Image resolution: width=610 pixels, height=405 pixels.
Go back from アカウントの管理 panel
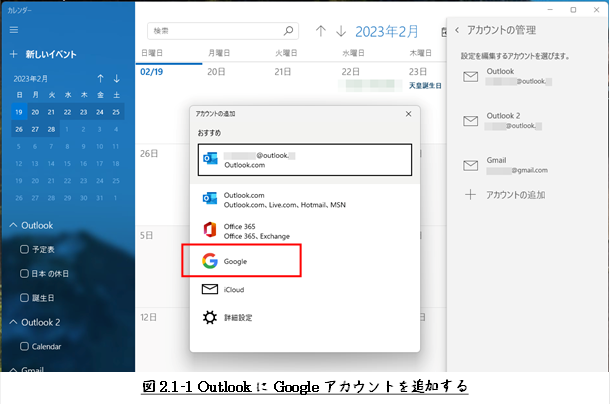click(457, 30)
